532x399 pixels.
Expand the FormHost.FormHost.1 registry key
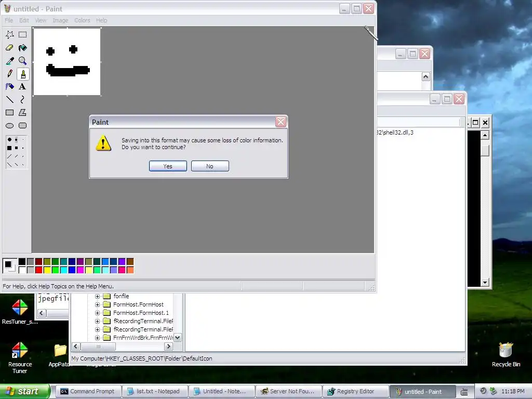coord(97,313)
